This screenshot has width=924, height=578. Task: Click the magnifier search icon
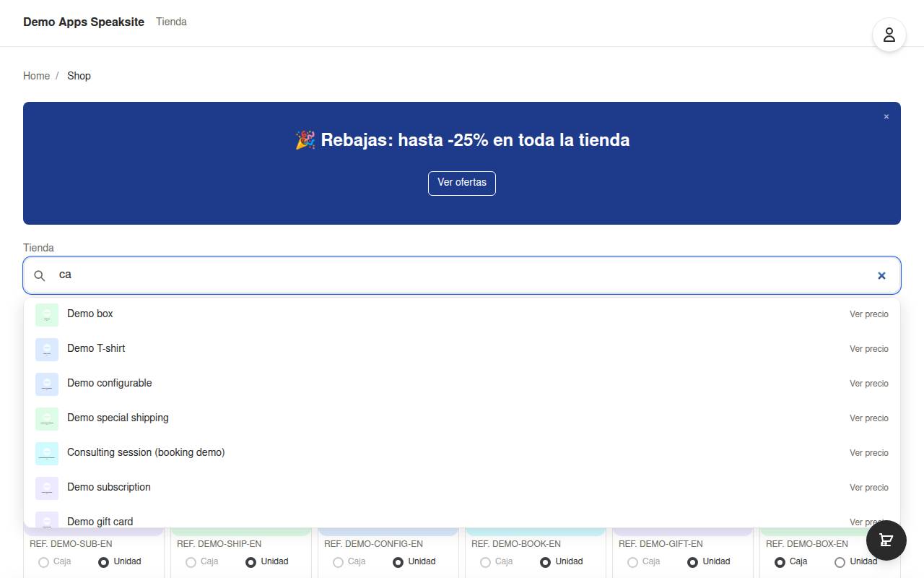coord(40,275)
